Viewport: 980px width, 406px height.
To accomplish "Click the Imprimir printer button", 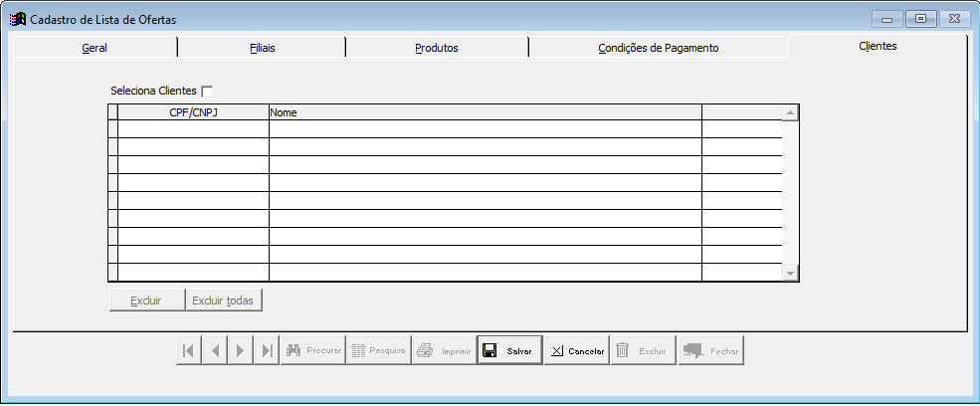I will (443, 350).
